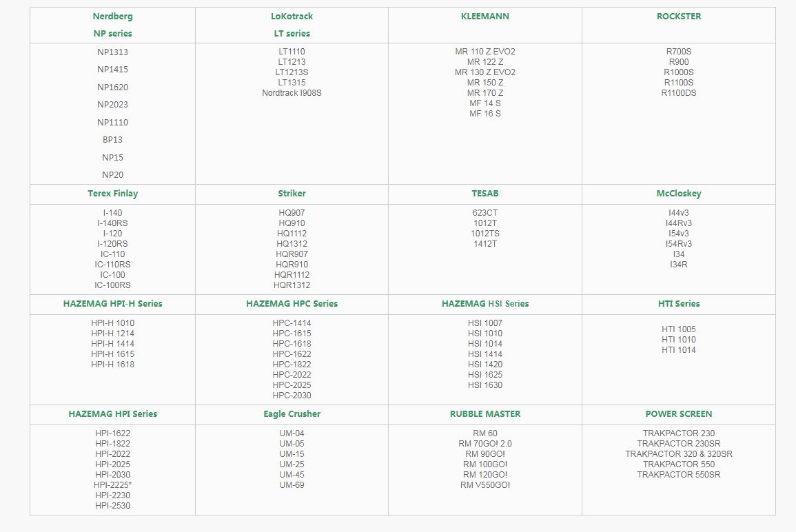This screenshot has height=532, width=796.
Task: Click the IC-100 entry
Action: pyautogui.click(x=113, y=275)
